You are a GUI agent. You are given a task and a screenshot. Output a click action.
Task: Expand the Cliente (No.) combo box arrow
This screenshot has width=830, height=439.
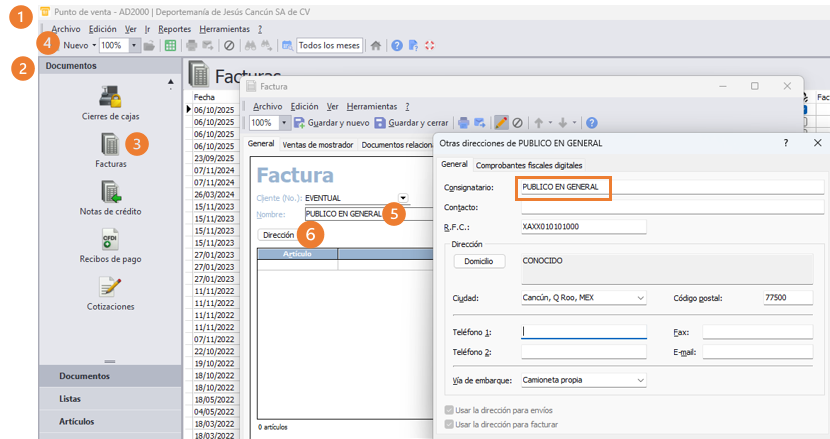403,198
